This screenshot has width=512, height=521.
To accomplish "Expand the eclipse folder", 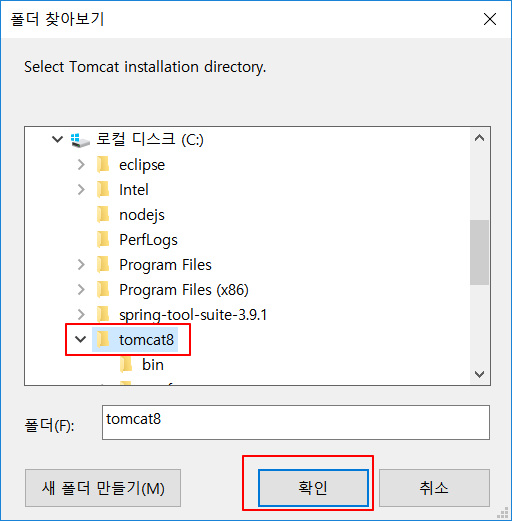I will tap(81, 165).
